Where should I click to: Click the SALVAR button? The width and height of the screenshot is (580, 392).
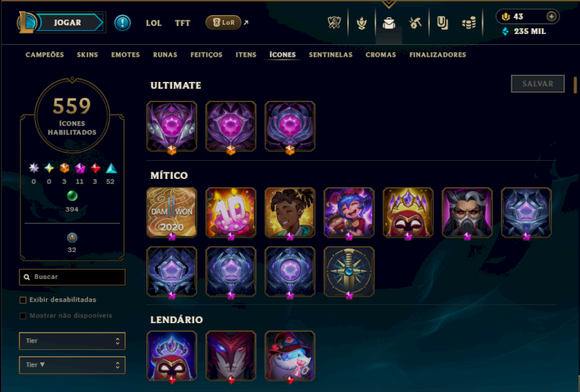[x=537, y=84]
